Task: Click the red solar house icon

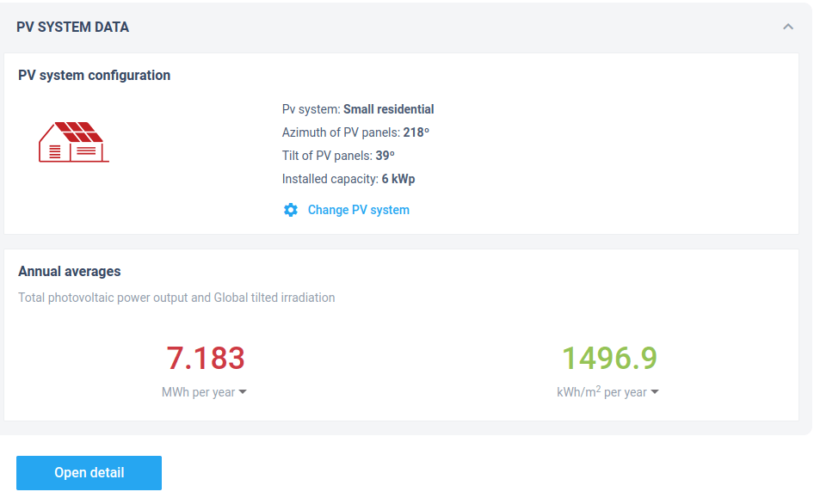Action: point(73,142)
